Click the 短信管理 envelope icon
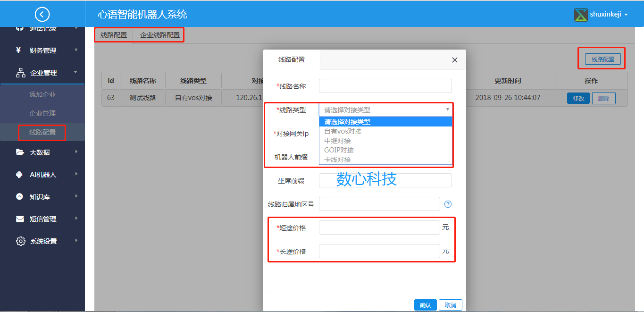 pos(20,218)
